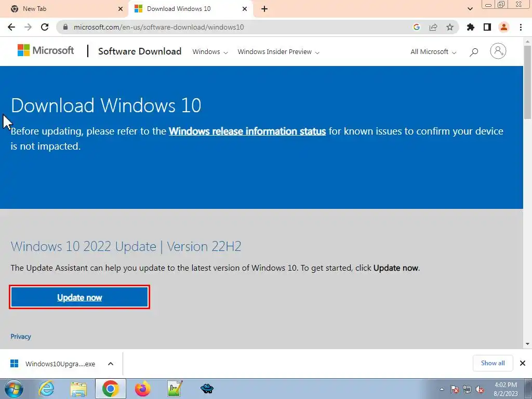Expand Windows Insider Preview dropdown
This screenshot has height=399, width=532.
click(x=278, y=52)
